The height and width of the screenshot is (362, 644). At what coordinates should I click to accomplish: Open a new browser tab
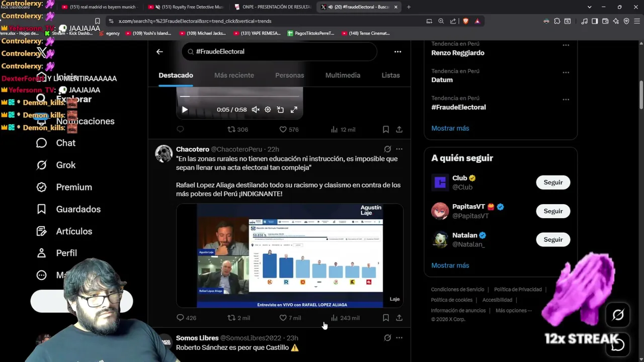coord(409,7)
